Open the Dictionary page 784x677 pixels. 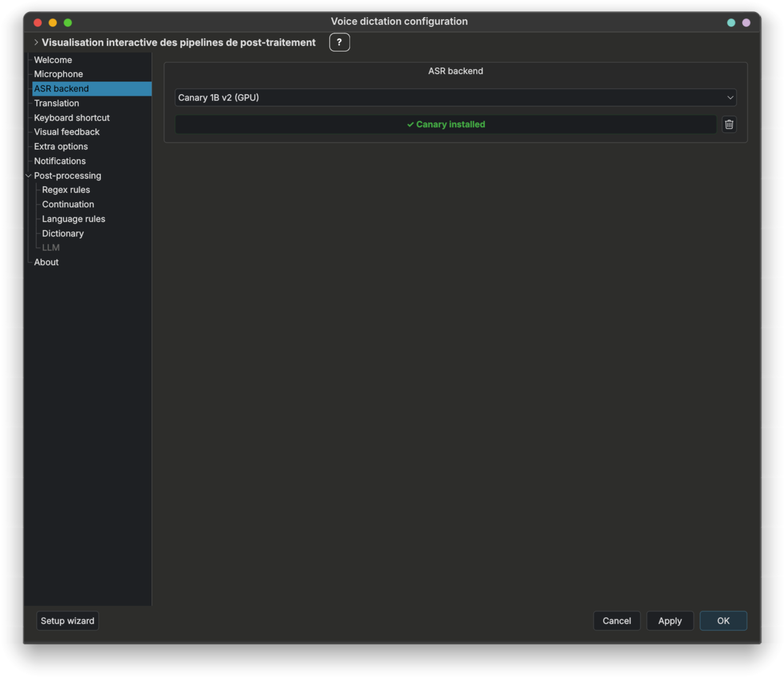(63, 233)
